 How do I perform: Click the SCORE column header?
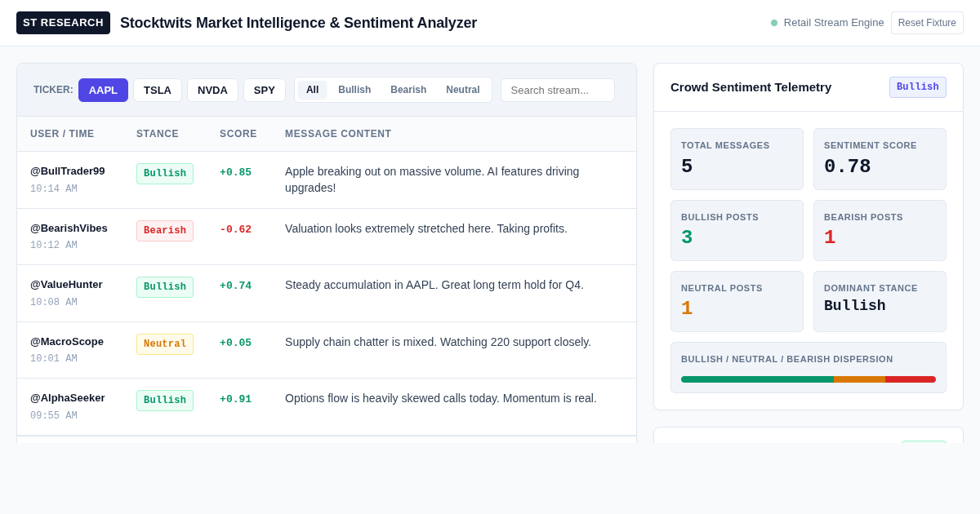coord(238,134)
